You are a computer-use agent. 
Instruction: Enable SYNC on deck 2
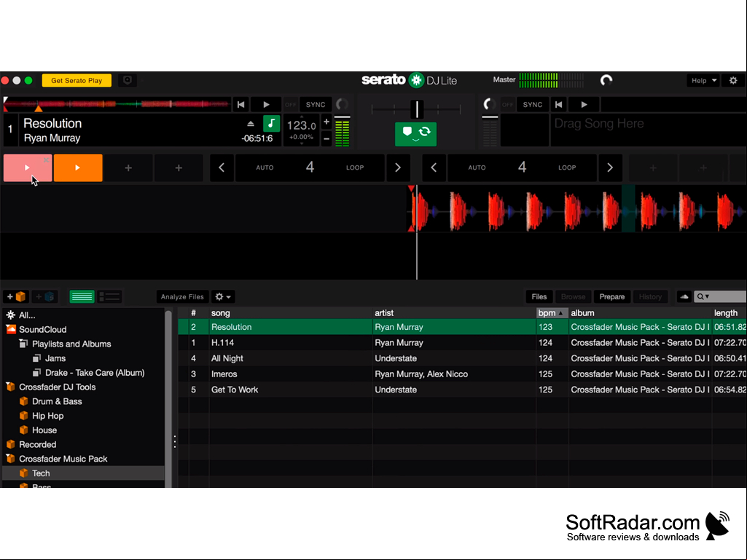(x=532, y=105)
